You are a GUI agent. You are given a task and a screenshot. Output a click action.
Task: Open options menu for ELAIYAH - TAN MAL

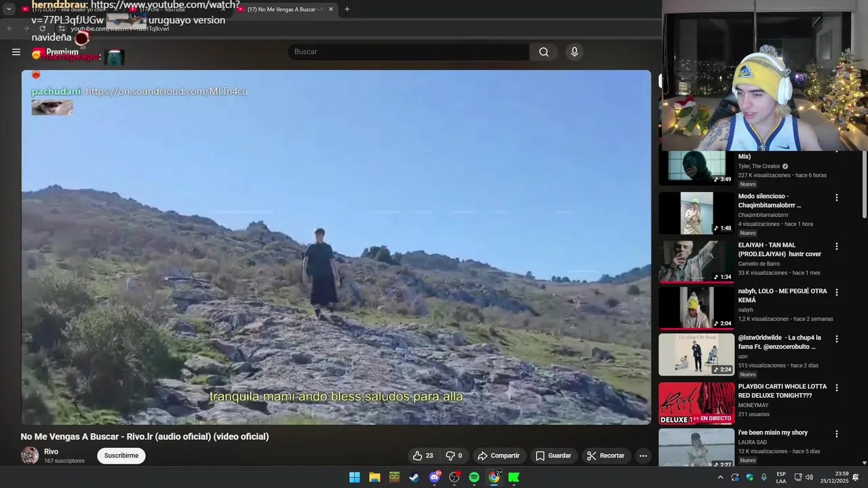(x=836, y=247)
